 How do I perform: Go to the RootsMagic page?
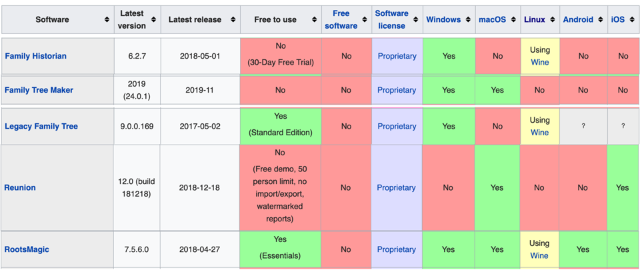pyautogui.click(x=27, y=249)
